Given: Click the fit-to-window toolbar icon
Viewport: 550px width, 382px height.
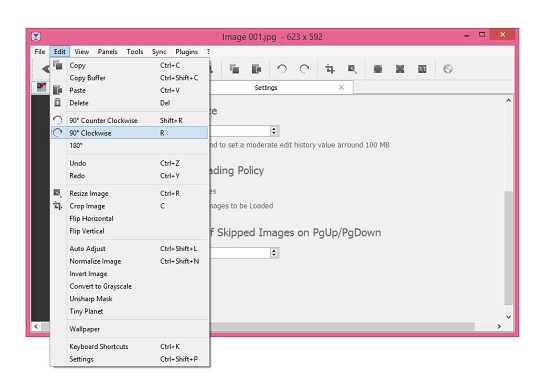Looking at the screenshot, I should pos(378,69).
